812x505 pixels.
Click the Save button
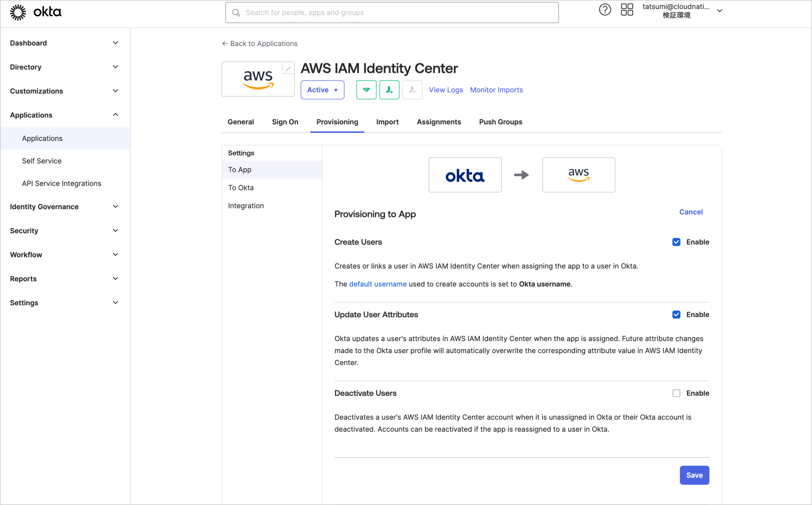pyautogui.click(x=694, y=475)
